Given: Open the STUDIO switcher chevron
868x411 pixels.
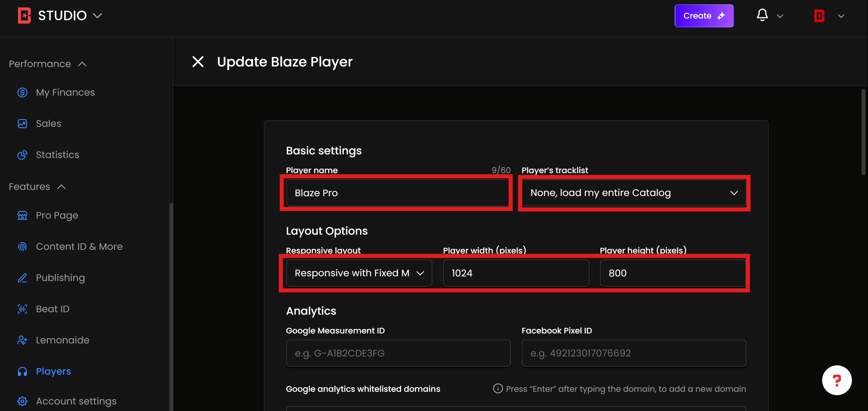Looking at the screenshot, I should tap(97, 16).
